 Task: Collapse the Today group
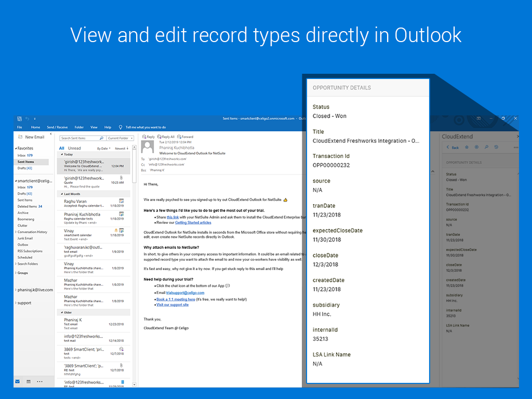[x=62, y=155]
